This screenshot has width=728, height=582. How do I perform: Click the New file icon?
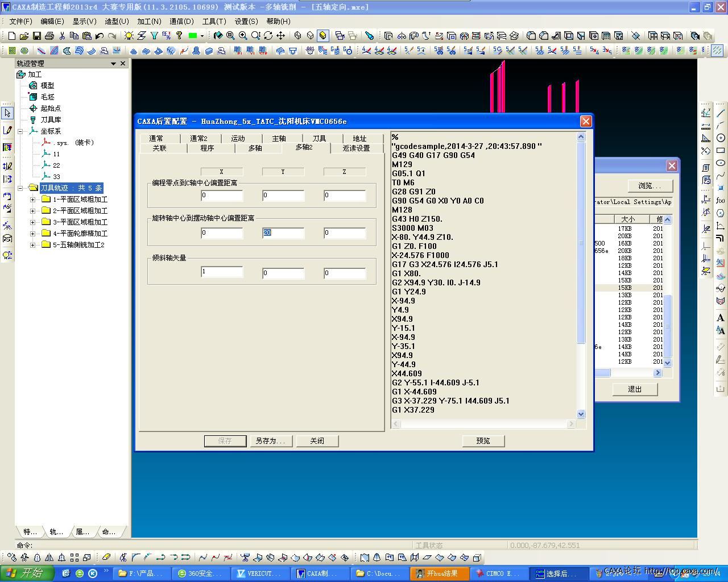tap(11, 35)
